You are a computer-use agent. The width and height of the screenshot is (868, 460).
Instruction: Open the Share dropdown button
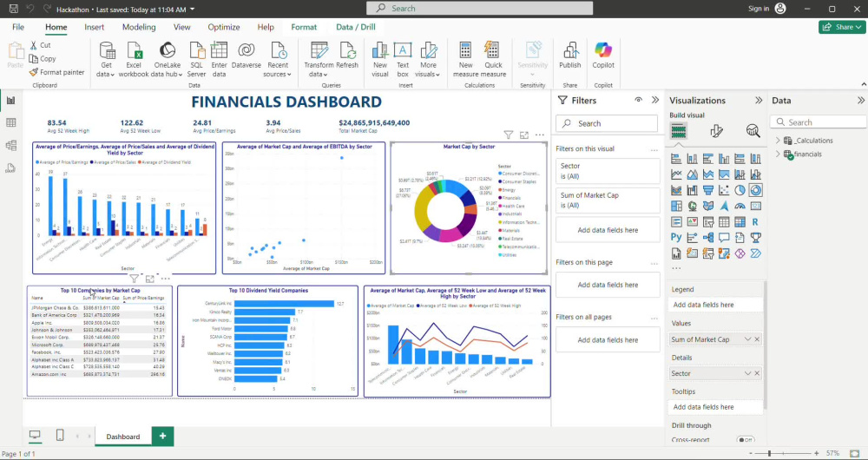[x=842, y=27]
